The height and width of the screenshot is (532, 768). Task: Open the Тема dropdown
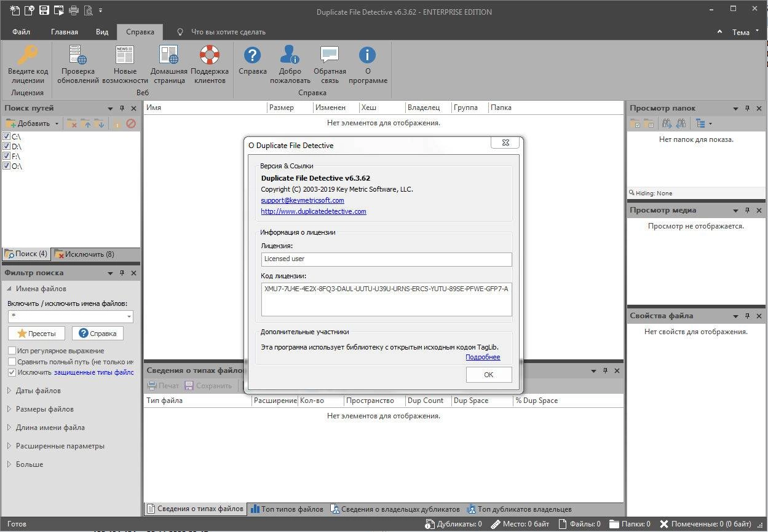pos(744,32)
